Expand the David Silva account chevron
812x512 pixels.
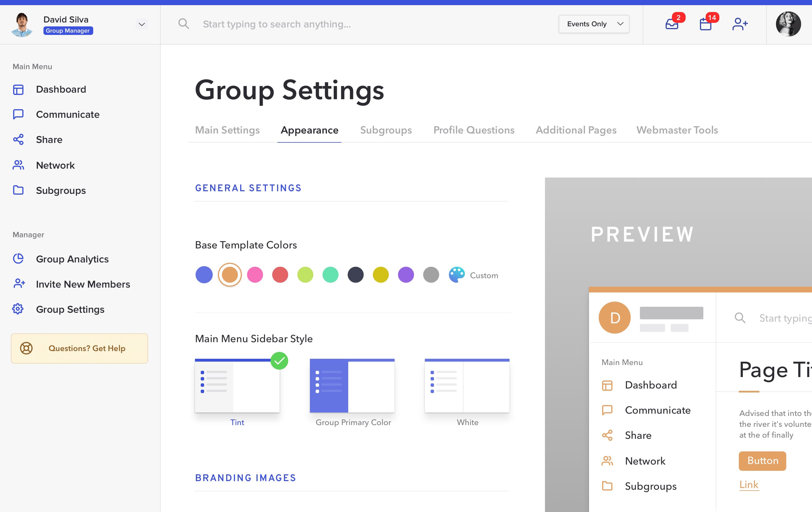pyautogui.click(x=142, y=24)
